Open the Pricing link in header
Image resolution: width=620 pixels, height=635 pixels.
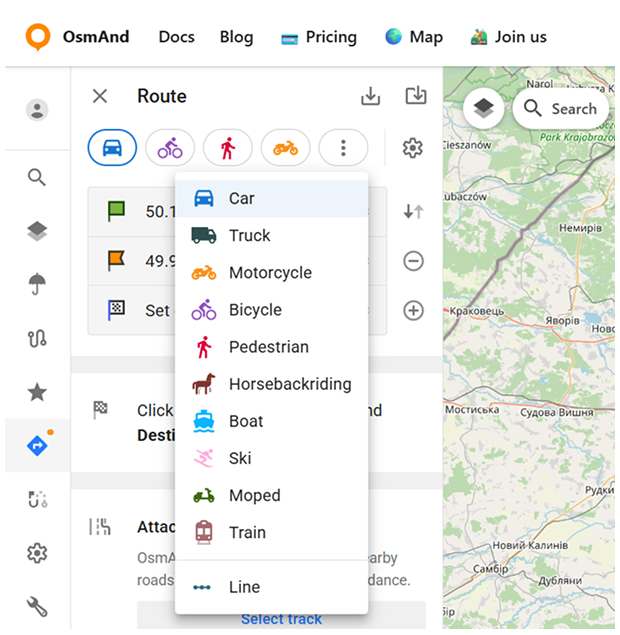[x=319, y=37]
